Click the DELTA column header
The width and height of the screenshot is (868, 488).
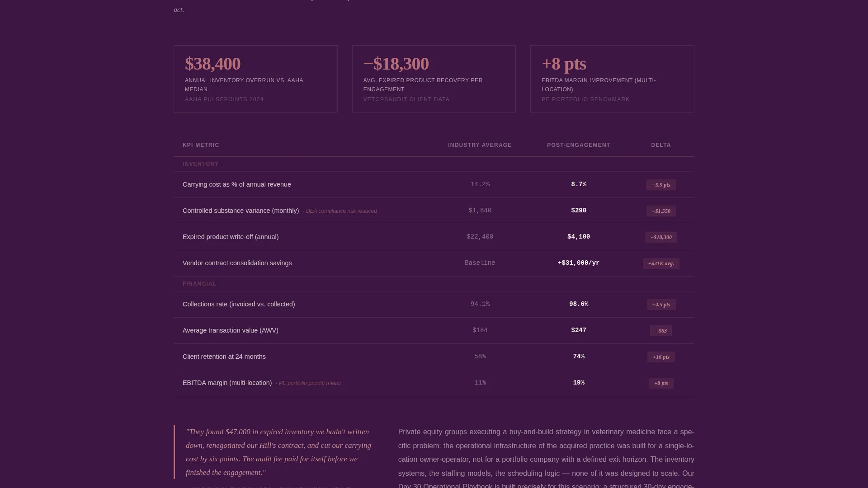tap(661, 145)
